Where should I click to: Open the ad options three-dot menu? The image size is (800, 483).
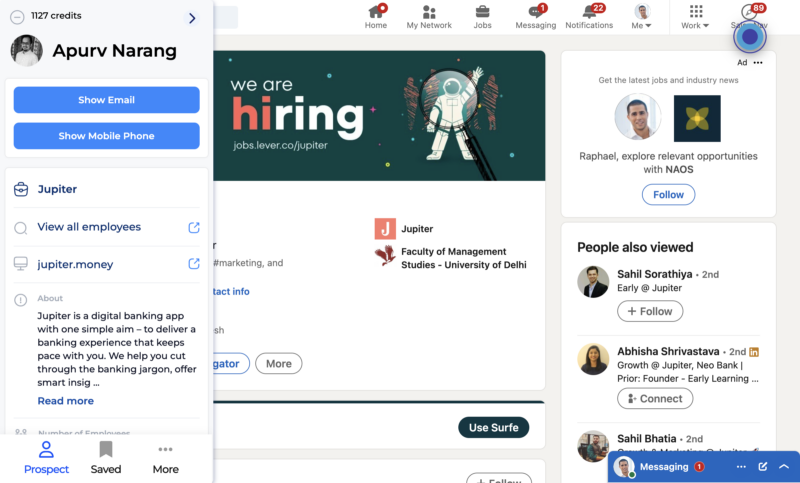pyautogui.click(x=758, y=63)
